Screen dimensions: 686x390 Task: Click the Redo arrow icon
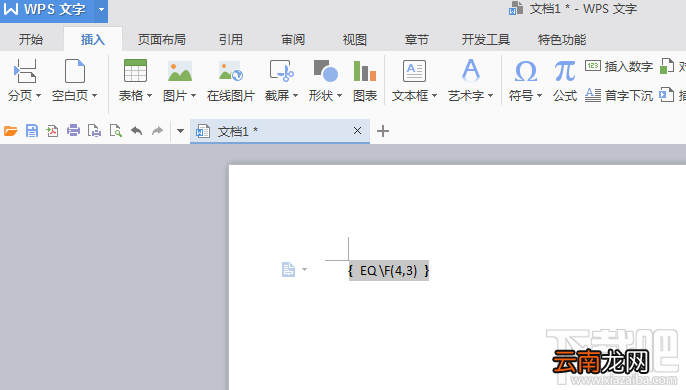coord(157,131)
